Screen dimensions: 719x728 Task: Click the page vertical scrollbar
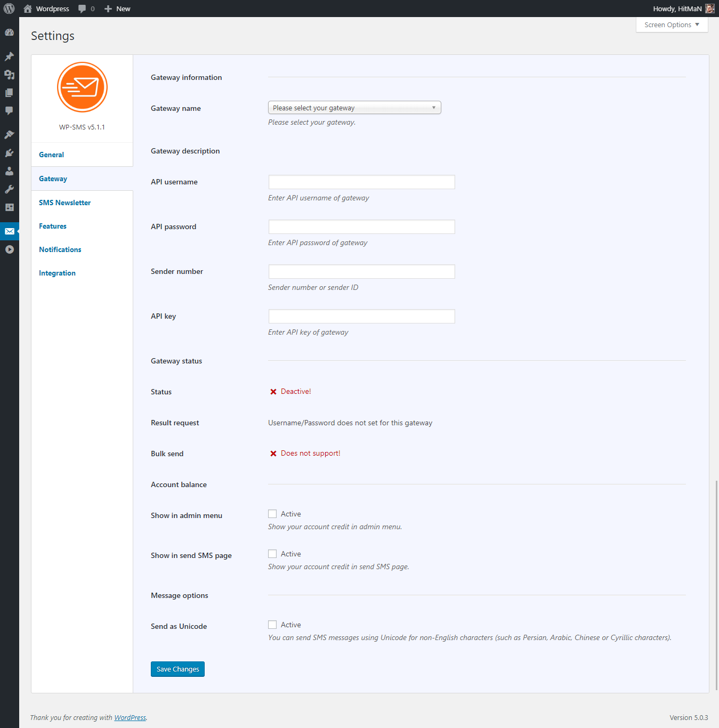[716, 586]
